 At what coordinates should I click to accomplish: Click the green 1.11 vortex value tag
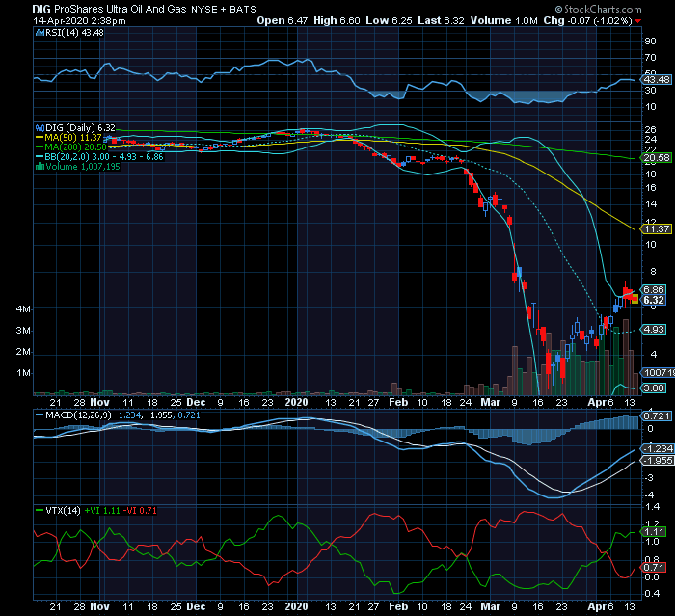pos(654,532)
